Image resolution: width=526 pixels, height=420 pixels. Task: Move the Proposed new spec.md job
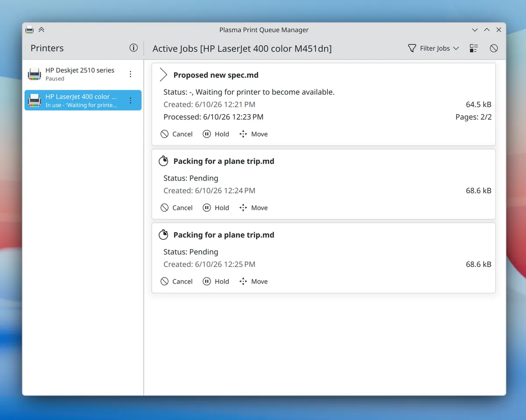tap(253, 134)
